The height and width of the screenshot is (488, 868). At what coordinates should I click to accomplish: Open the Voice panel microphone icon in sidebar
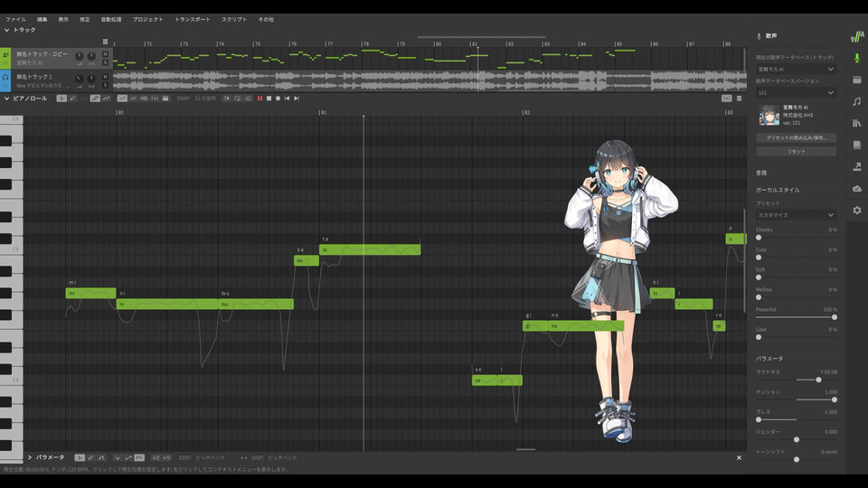[x=857, y=58]
